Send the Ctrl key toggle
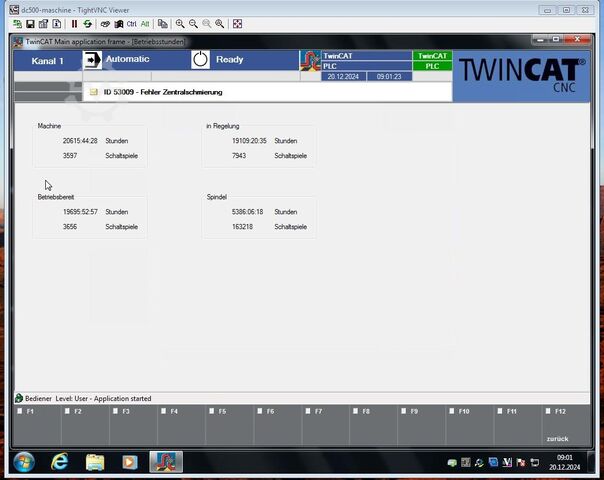 click(131, 23)
